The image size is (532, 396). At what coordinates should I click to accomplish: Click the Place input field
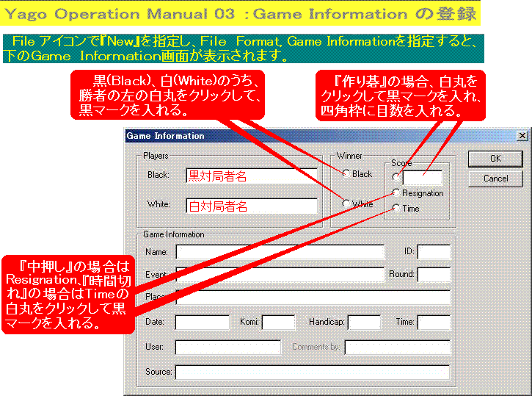pos(313,297)
